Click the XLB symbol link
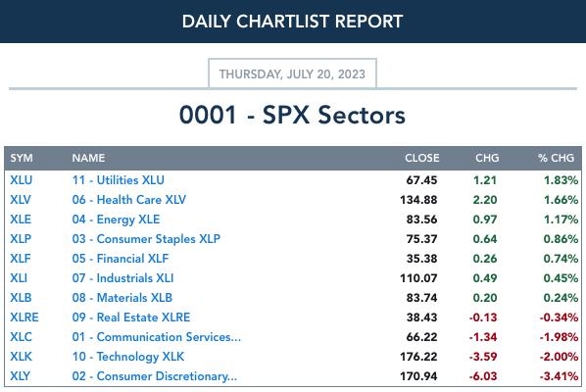Screen dimensions: 586x392 click(21, 298)
